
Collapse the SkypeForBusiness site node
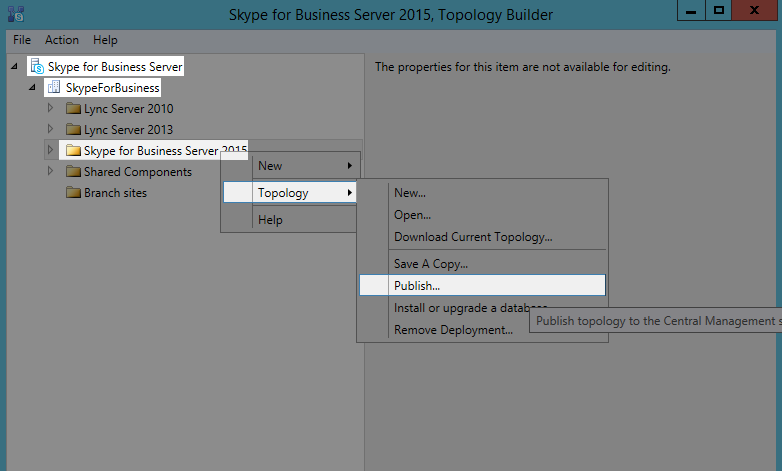point(32,87)
